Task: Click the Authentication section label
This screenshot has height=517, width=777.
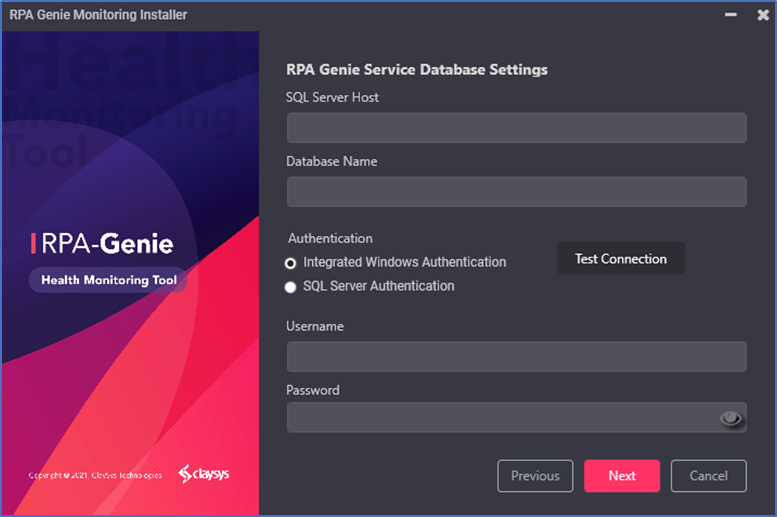Action: [330, 239]
